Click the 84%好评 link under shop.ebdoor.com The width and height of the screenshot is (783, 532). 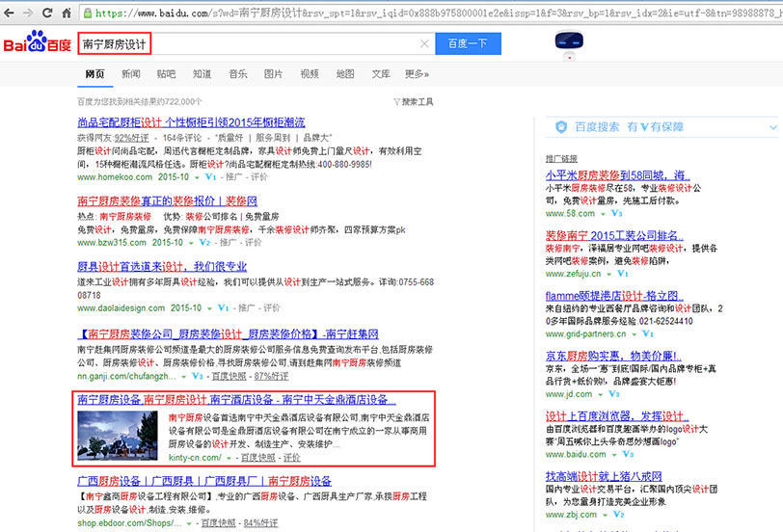tap(260, 523)
